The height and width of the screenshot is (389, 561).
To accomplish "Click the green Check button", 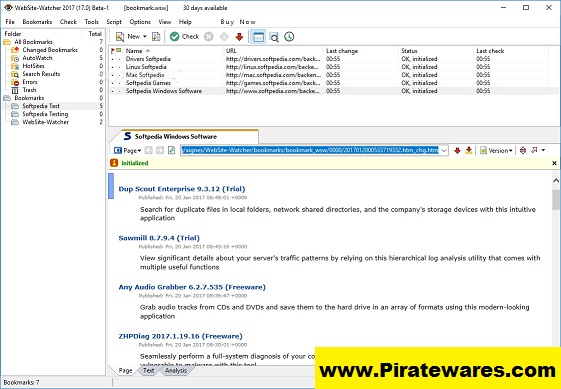I will (184, 37).
